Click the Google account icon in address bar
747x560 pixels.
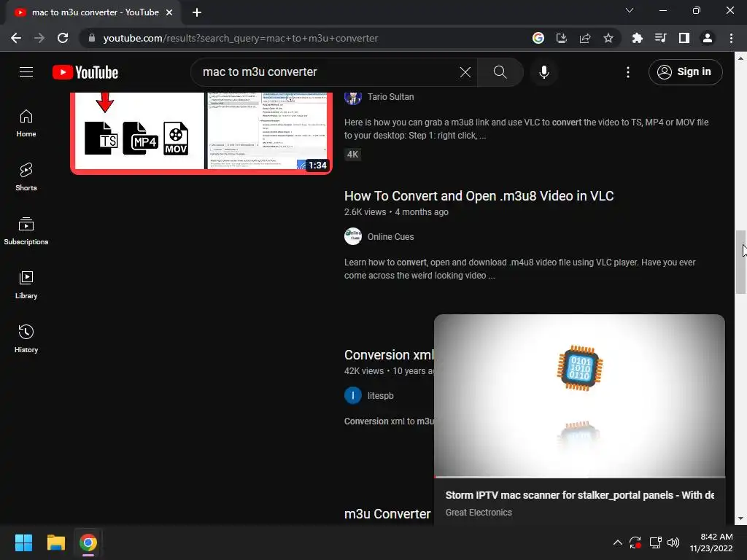click(x=538, y=38)
